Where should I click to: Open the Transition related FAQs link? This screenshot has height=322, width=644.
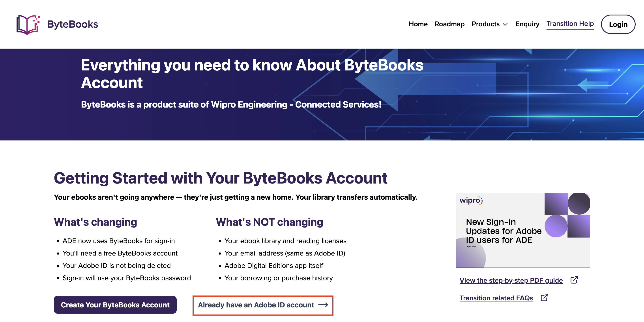496,298
